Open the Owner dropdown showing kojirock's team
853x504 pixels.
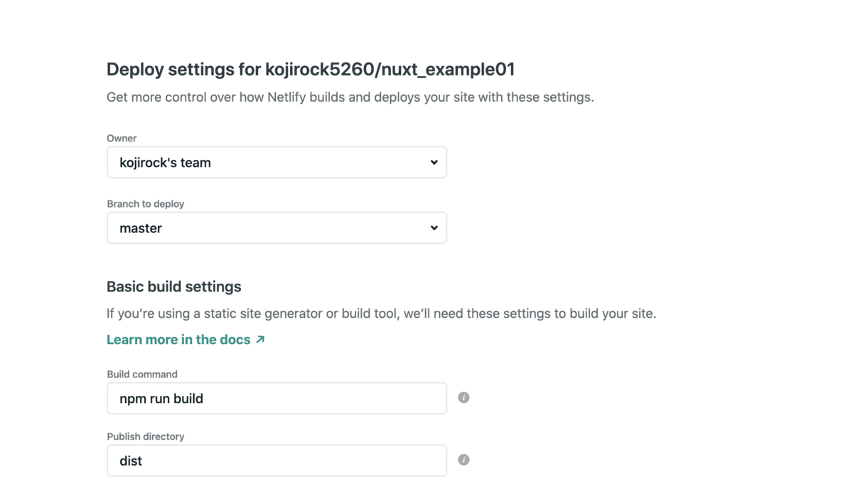[277, 162]
